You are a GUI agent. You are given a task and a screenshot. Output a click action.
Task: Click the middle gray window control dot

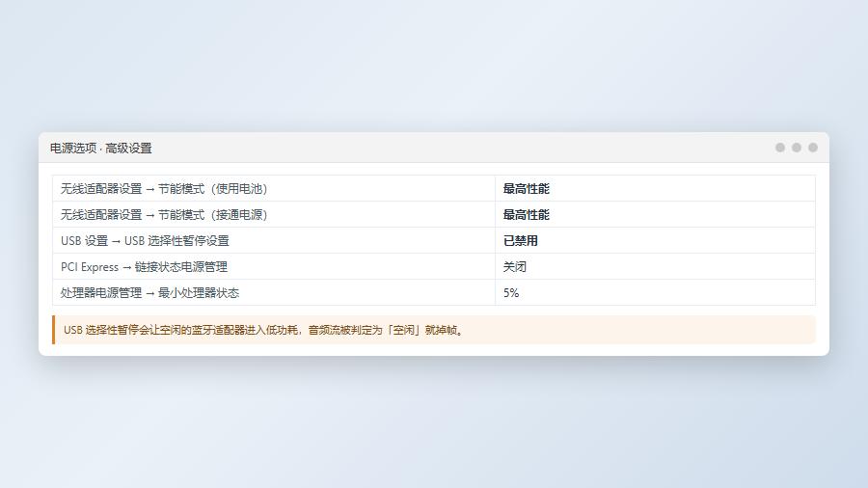tap(797, 148)
